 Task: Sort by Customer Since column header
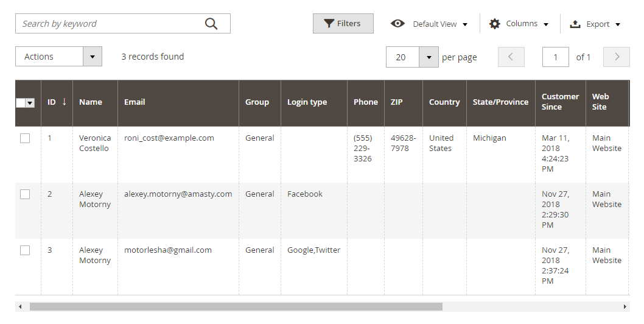pos(560,102)
